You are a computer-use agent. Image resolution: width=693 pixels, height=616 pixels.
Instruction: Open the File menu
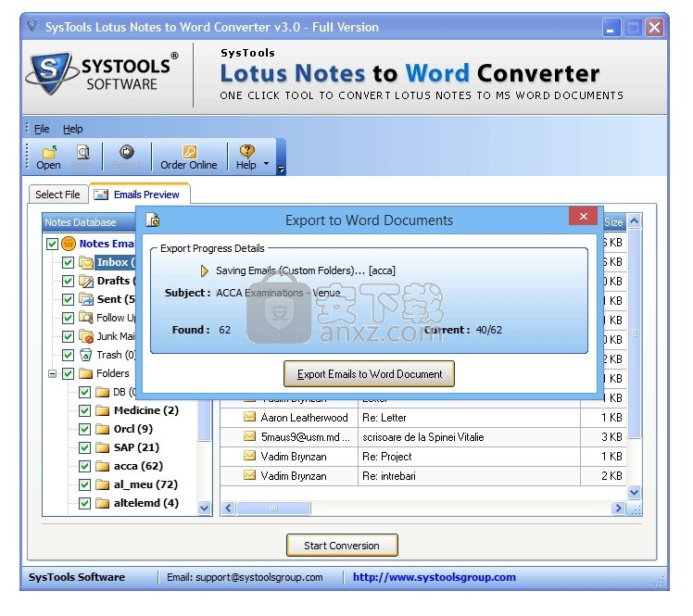[x=42, y=129]
